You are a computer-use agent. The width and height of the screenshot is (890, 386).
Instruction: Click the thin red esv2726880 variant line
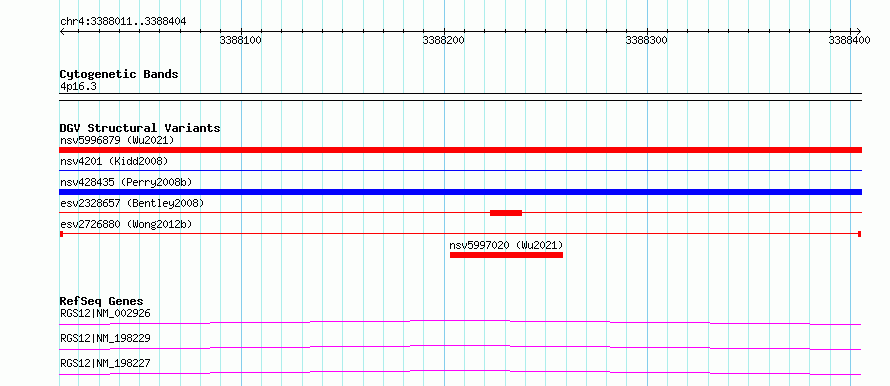tap(460, 233)
